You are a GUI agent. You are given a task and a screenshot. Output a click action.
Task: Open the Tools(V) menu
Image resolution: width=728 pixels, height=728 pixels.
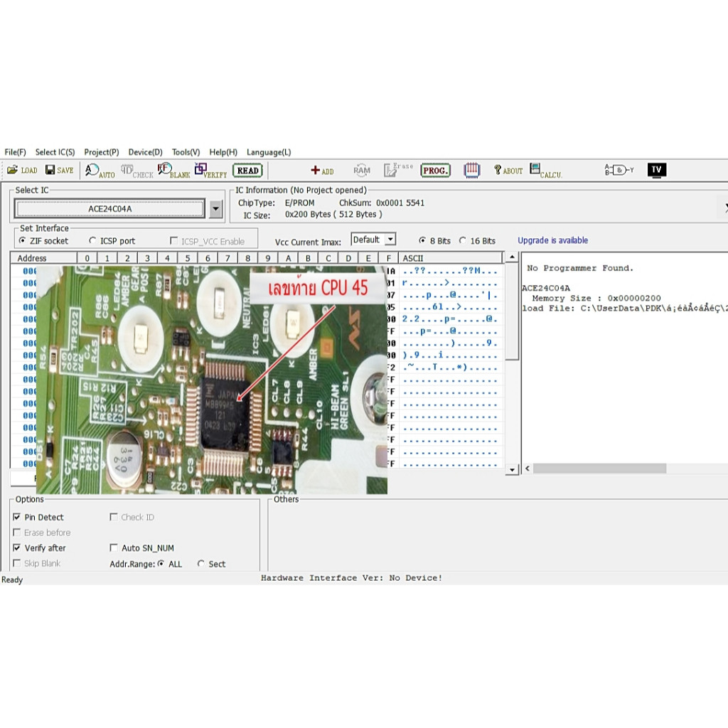coord(186,152)
